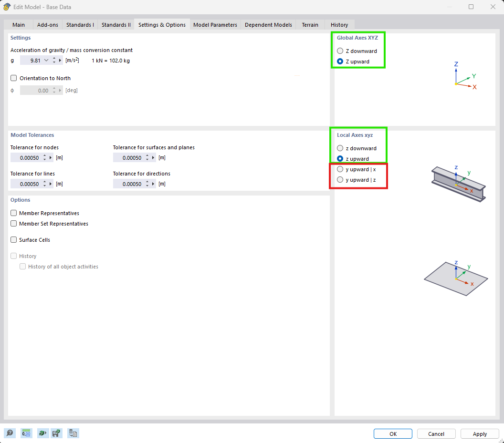Click the units and decimal places icon

pyautogui.click(x=26, y=433)
